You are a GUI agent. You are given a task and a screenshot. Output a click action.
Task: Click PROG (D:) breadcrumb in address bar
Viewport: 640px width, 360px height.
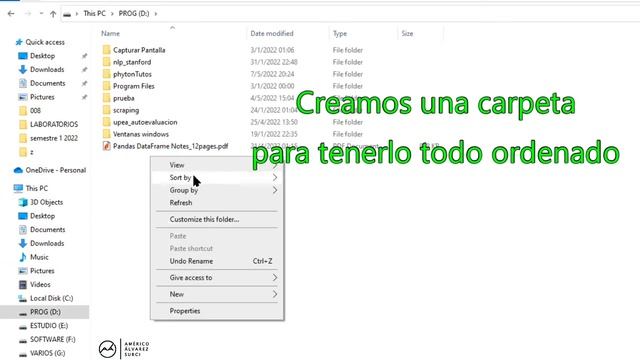(134, 13)
